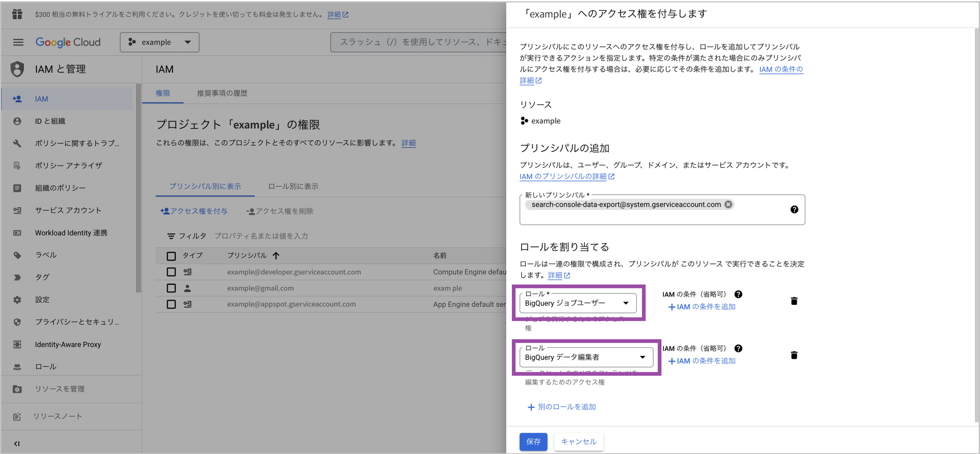Viewport: 980px width, 454px height.
Task: Switch to the 推奨事項の履歴 tab
Action: pyautogui.click(x=222, y=93)
